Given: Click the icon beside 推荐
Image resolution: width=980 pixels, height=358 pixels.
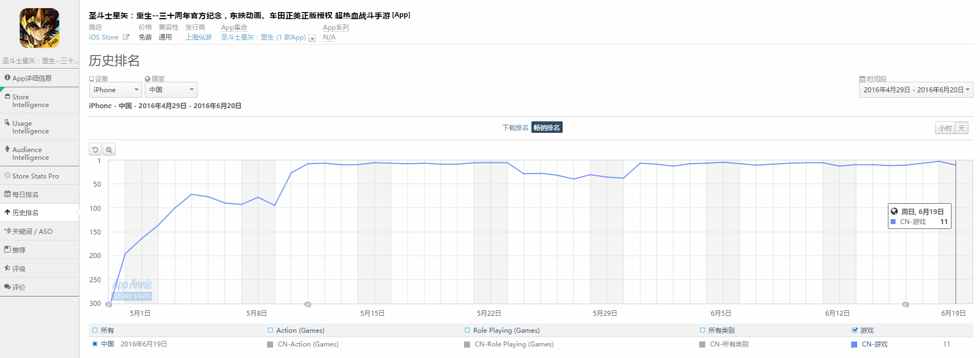Looking at the screenshot, I should [8, 249].
